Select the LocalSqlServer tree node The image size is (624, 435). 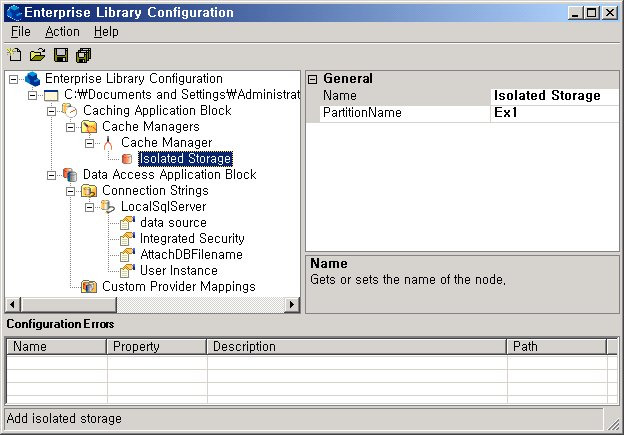(x=164, y=207)
